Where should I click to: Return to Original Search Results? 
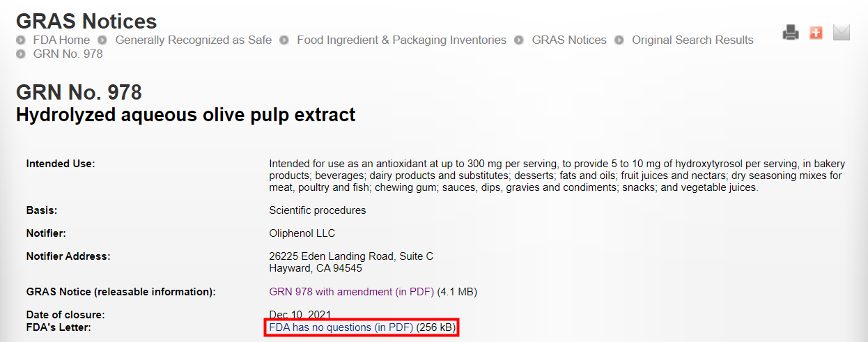692,40
